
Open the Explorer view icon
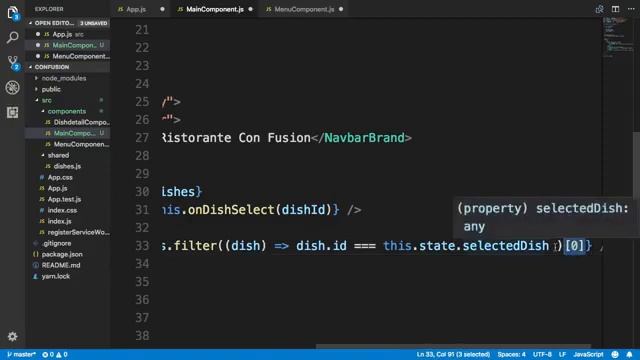pos(12,13)
